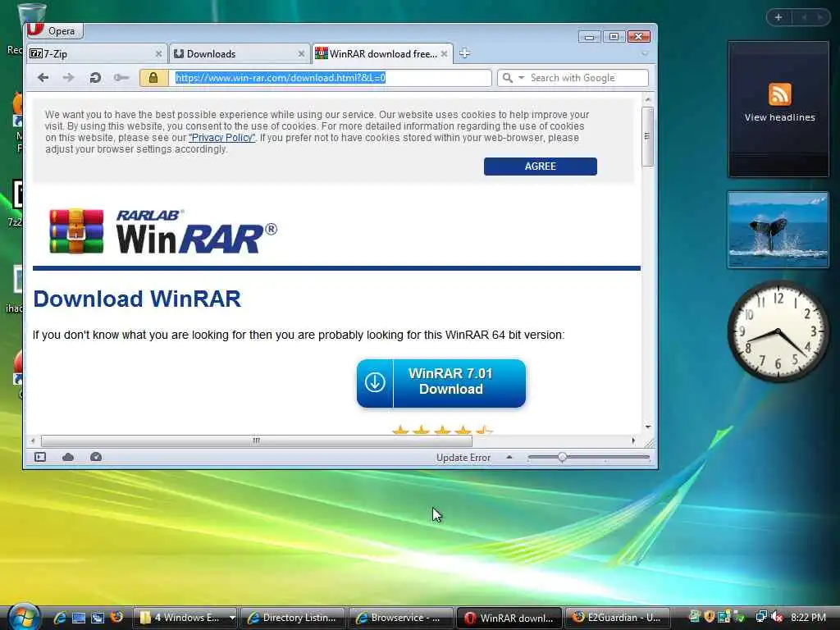Switch to Browservice taskbar window
Screen dimensions: 840x630
click(400, 618)
